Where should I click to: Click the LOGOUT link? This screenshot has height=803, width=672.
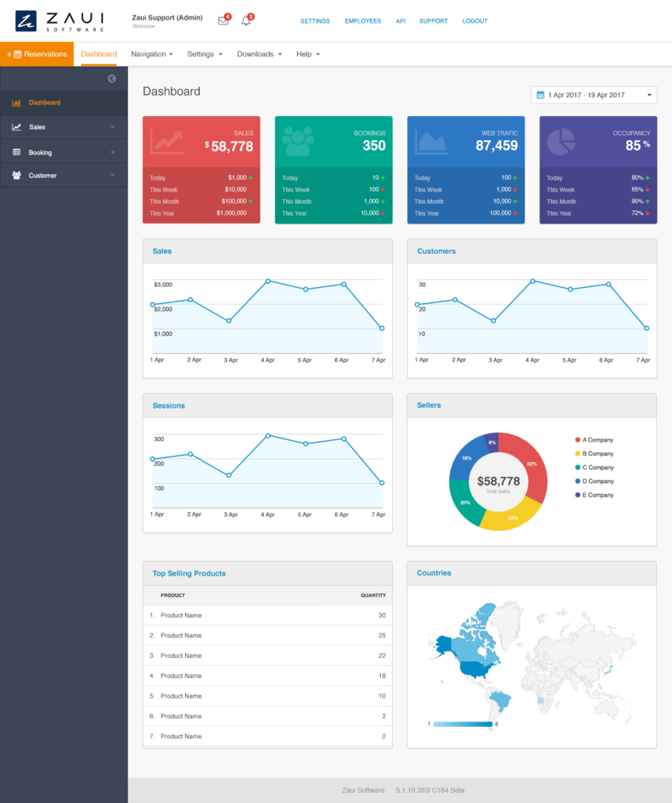pos(474,21)
